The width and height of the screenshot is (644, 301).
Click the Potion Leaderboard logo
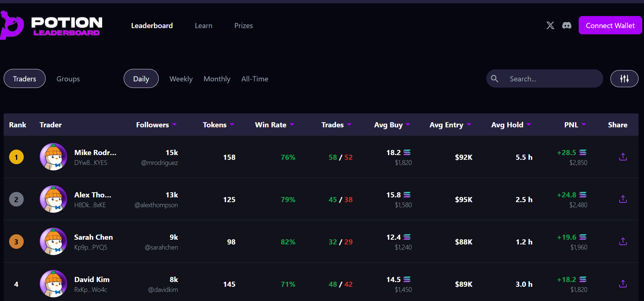click(x=51, y=25)
